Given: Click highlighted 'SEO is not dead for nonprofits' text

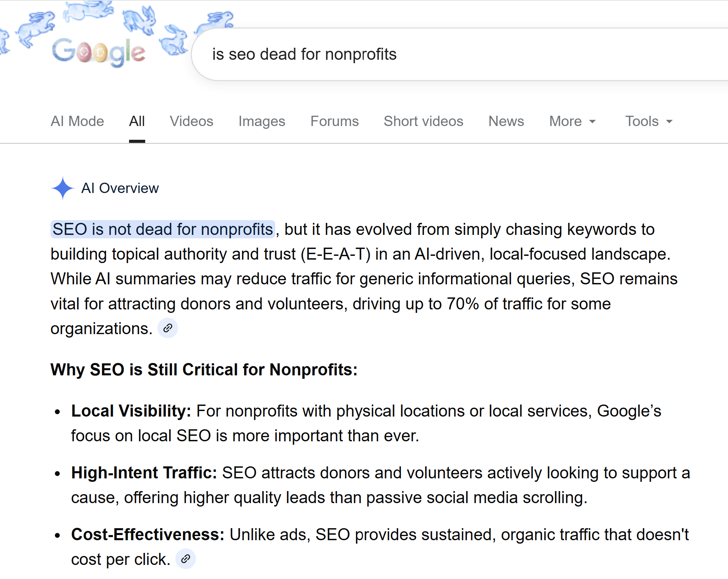Looking at the screenshot, I should [x=163, y=229].
